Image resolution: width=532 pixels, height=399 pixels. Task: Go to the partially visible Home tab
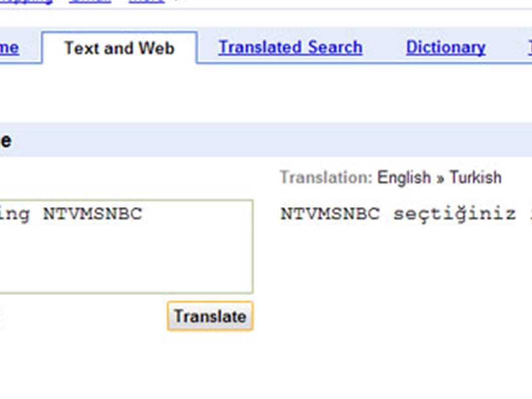click(10, 48)
